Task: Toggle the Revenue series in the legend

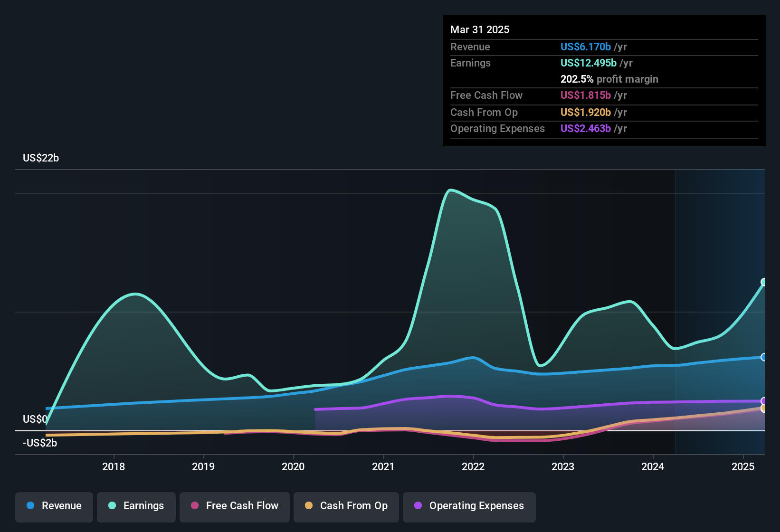Action: point(54,506)
